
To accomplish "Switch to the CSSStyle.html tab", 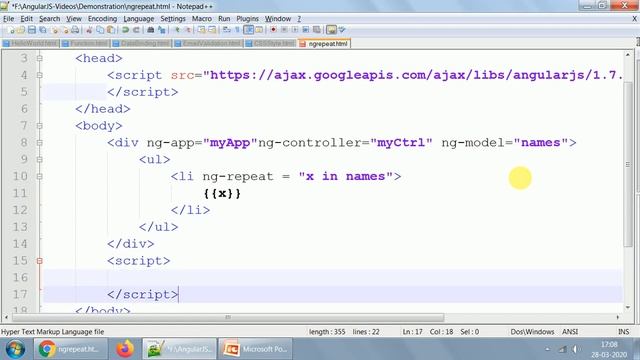I will (x=270, y=43).
